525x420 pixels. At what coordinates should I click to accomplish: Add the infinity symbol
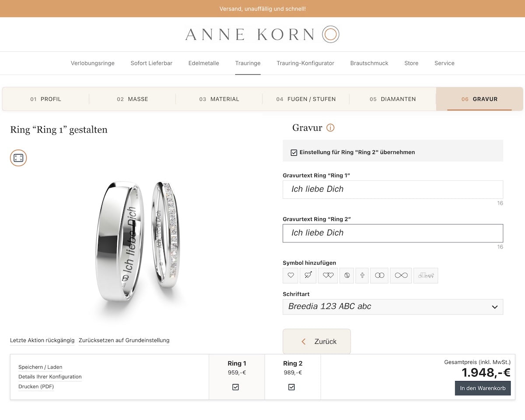pos(401,275)
